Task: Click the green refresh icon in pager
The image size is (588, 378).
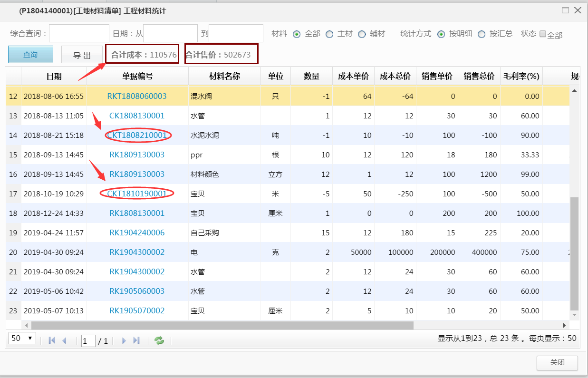Action: [159, 340]
